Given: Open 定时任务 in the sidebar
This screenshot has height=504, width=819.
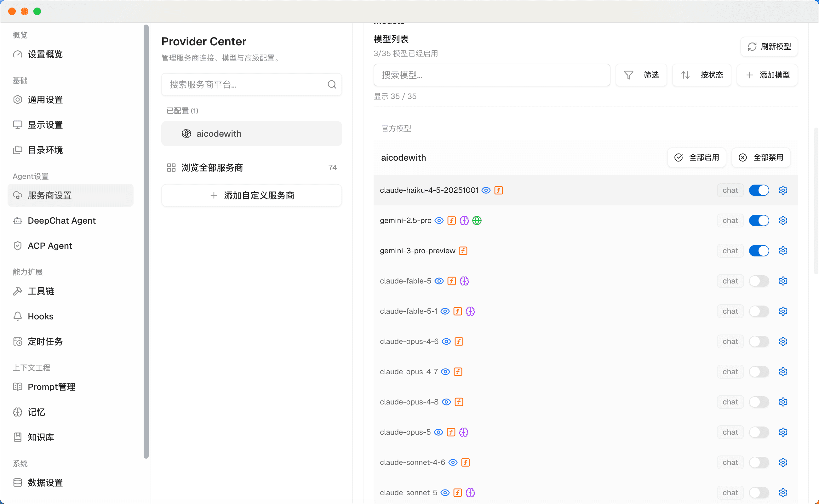Looking at the screenshot, I should 70,341.
